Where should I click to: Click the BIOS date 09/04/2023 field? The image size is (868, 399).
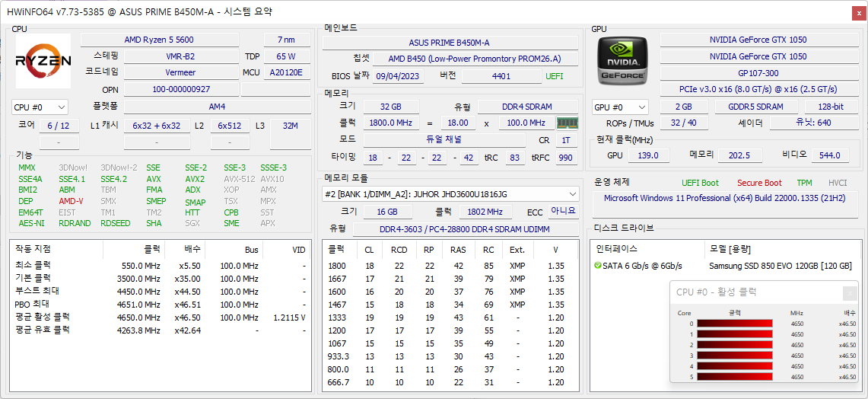point(399,76)
